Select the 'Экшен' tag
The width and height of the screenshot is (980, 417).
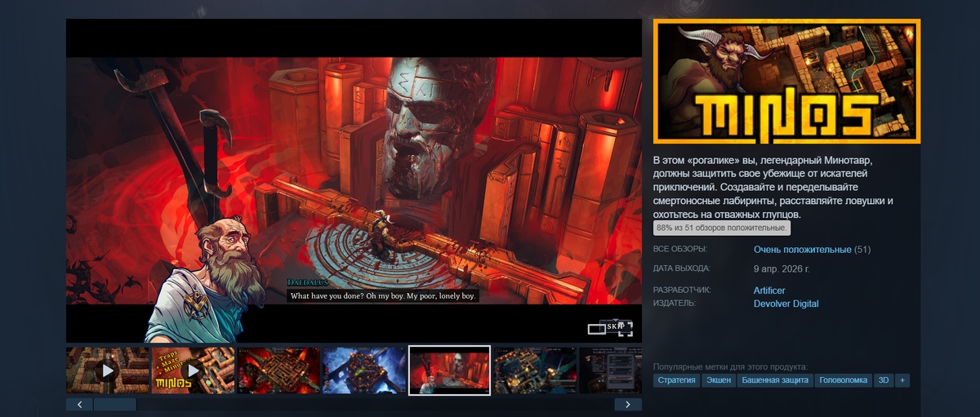point(719,380)
